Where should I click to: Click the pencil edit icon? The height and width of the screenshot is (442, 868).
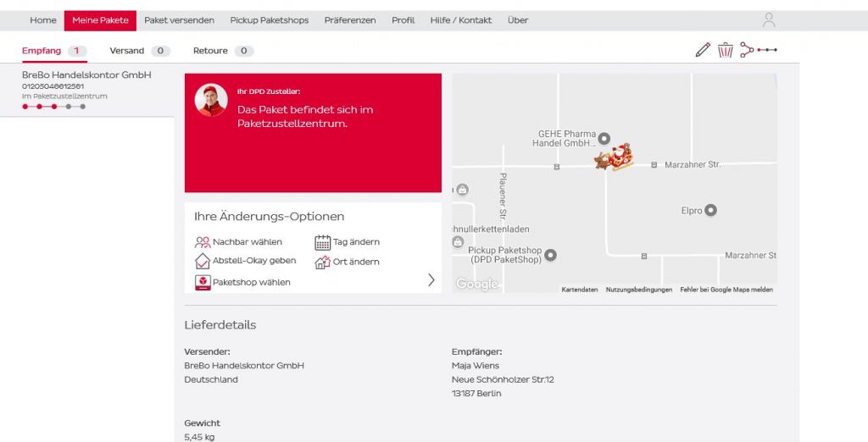click(703, 50)
